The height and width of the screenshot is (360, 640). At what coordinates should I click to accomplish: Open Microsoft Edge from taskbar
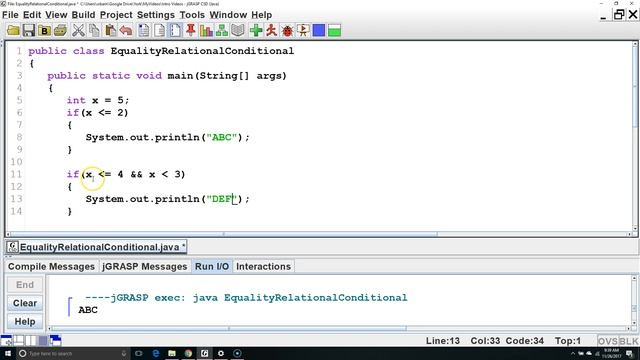(156, 353)
